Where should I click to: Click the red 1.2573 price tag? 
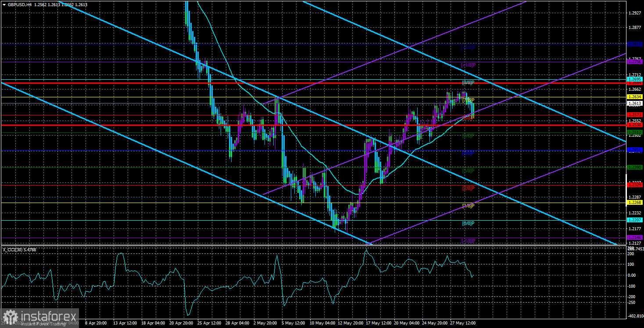[635, 115]
